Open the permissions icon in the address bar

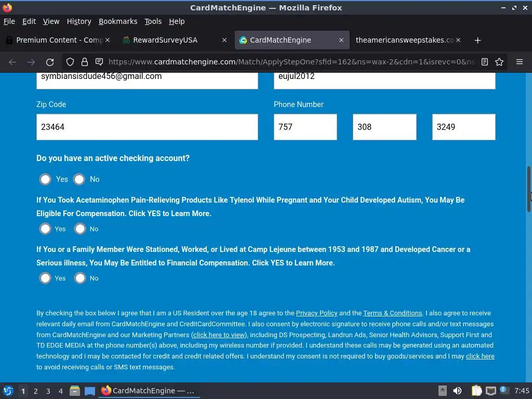(x=99, y=62)
